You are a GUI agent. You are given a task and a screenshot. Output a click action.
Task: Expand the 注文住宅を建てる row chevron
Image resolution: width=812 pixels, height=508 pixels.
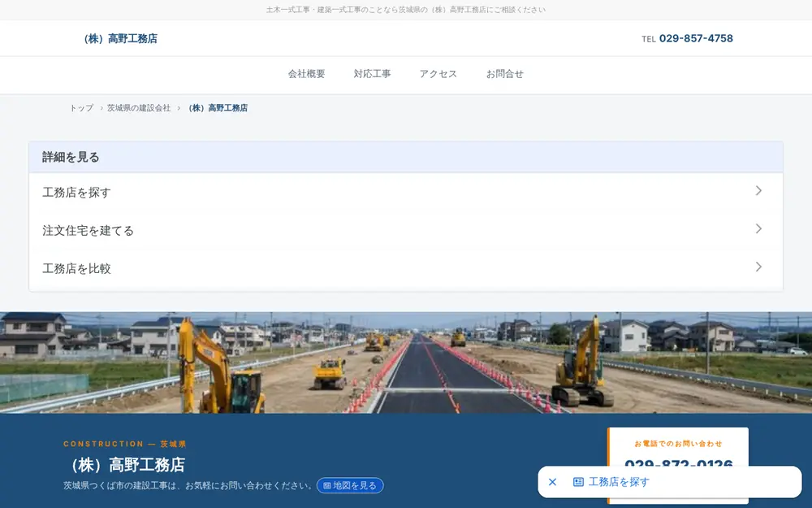click(x=758, y=228)
